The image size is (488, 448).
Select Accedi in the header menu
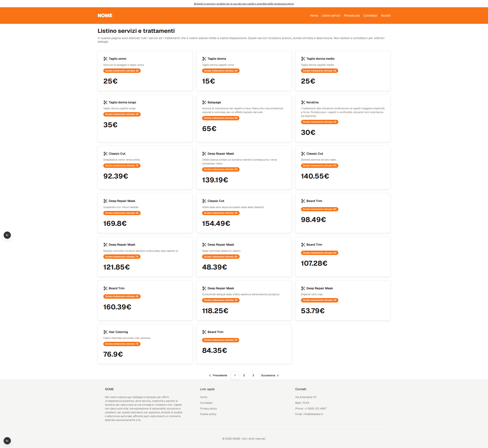pyautogui.click(x=385, y=15)
